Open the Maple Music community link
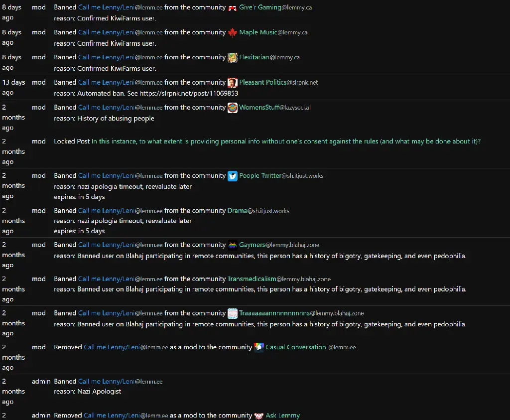Image resolution: width=510 pixels, height=420 pixels. (273, 32)
